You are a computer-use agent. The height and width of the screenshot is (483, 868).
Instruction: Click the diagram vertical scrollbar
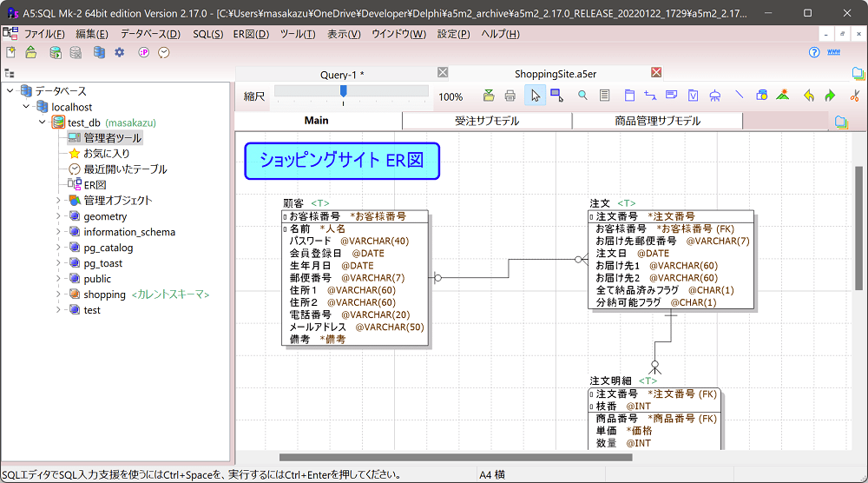(858, 227)
